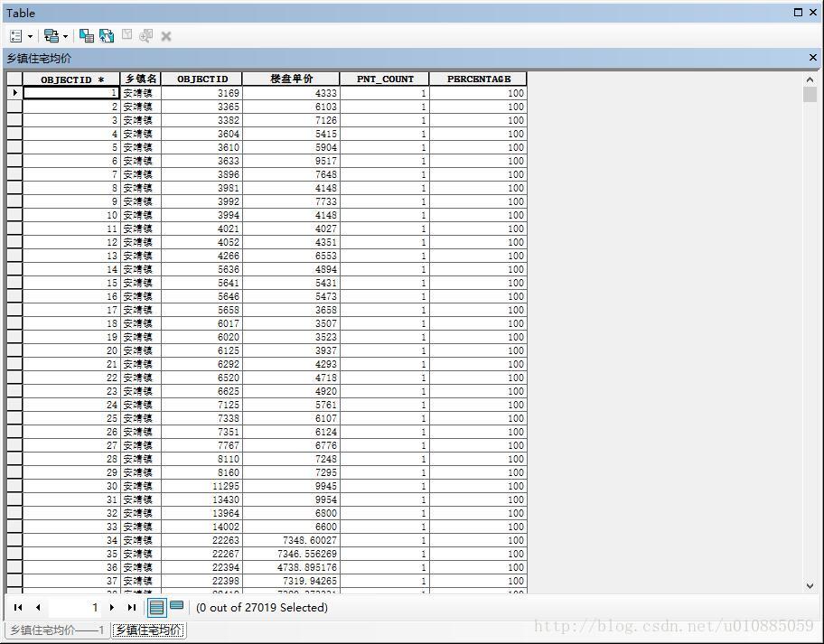Click the price cell 9954
This screenshot has width=824, height=644.
point(291,499)
